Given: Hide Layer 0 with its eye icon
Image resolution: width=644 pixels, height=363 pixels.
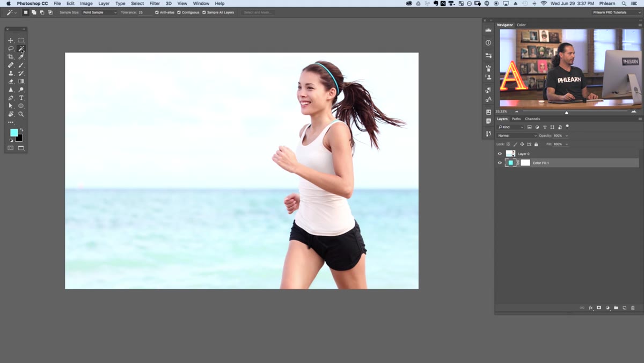Looking at the screenshot, I should [x=500, y=154].
